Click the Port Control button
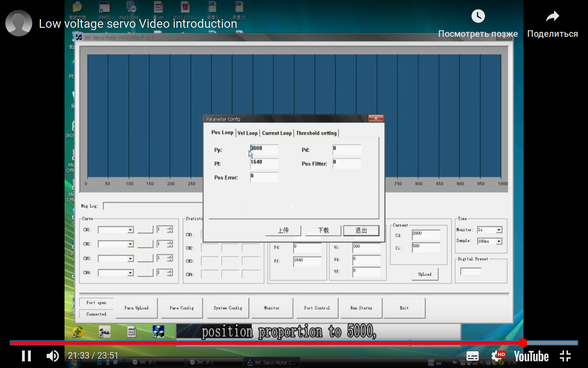The image size is (588, 368). (x=317, y=308)
